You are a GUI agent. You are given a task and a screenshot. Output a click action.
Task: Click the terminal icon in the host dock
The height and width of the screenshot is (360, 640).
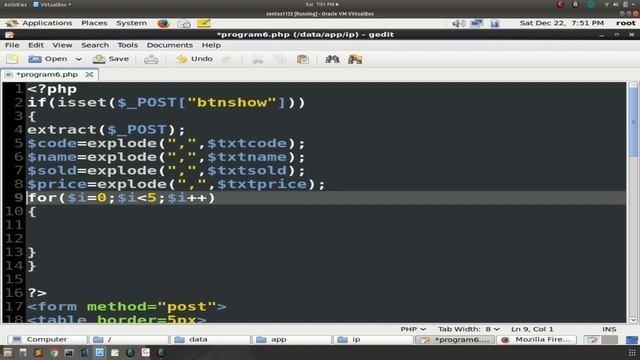[69, 353]
